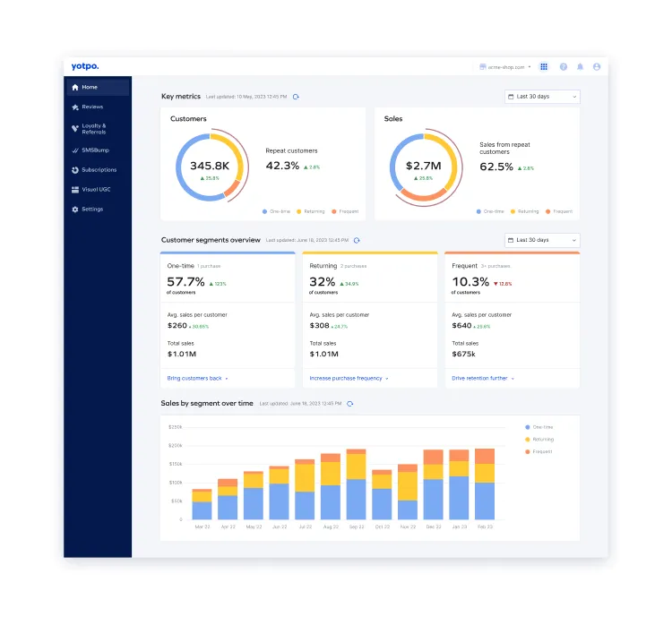Click the One-time 57.7% value
The height and width of the screenshot is (625, 672).
pos(185,282)
